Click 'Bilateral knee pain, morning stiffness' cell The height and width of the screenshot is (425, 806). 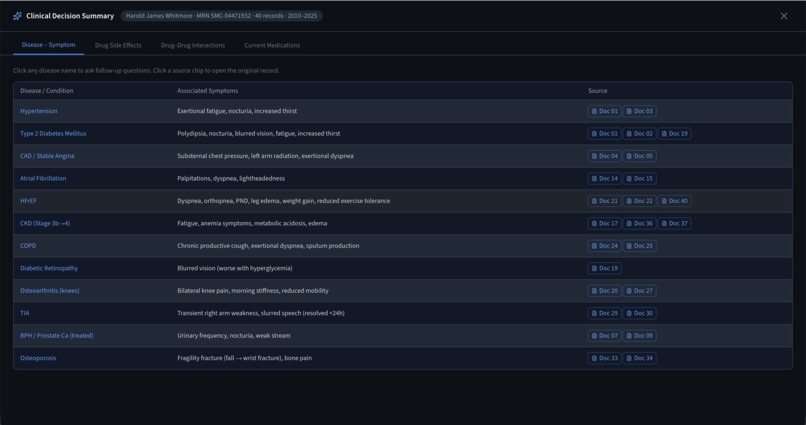click(253, 291)
